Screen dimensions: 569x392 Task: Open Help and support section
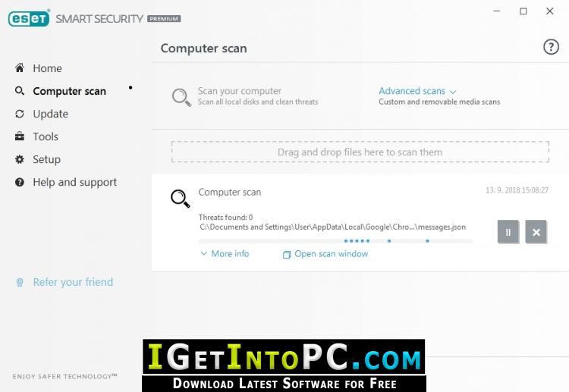[75, 182]
